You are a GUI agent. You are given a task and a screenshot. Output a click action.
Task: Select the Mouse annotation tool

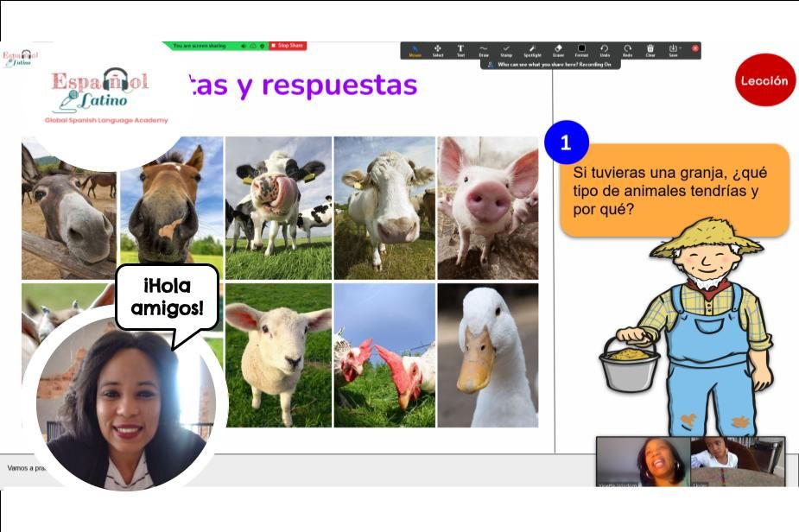[x=415, y=50]
